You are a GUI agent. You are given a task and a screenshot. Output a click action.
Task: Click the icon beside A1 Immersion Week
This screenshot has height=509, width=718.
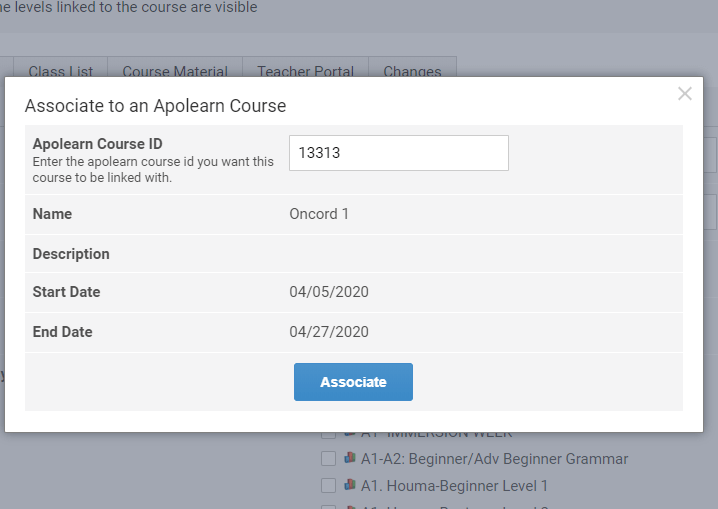pos(349,434)
